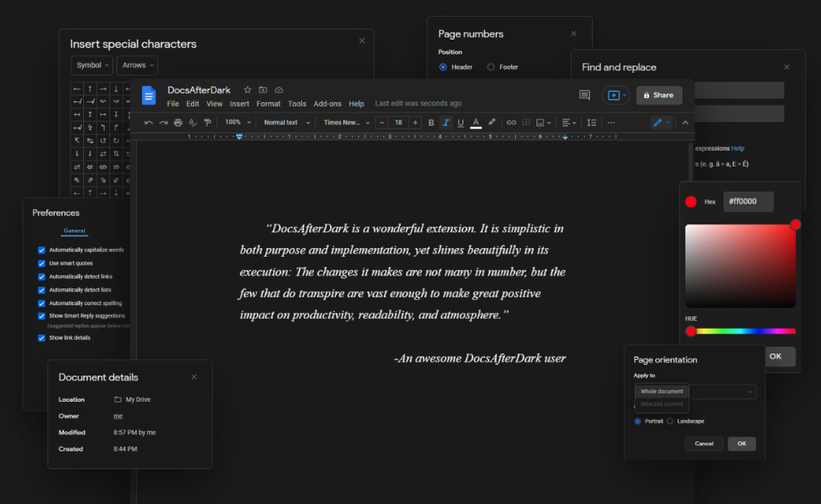The width and height of the screenshot is (821, 504).
Task: Open the highlight color tool
Action: point(491,123)
